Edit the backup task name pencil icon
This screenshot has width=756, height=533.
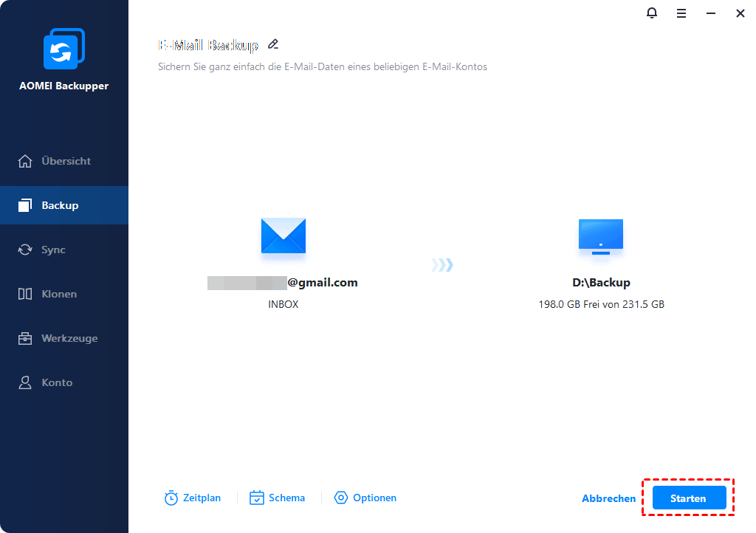(x=273, y=44)
